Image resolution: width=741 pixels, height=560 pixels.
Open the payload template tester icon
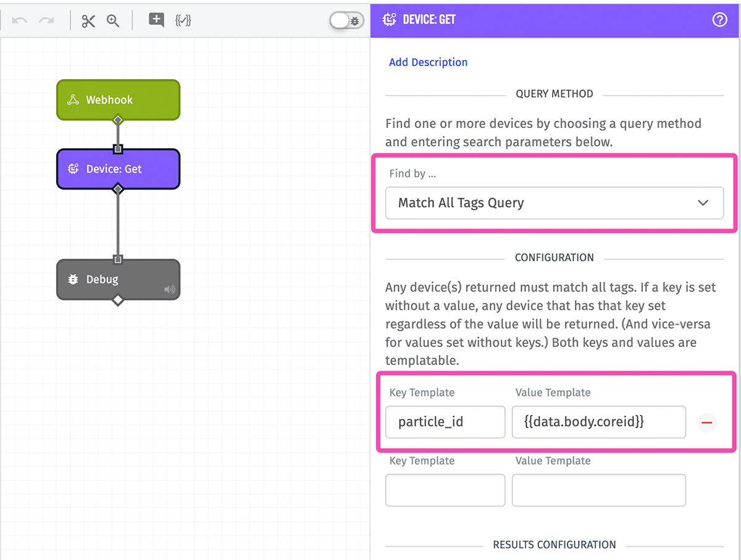pos(183,20)
